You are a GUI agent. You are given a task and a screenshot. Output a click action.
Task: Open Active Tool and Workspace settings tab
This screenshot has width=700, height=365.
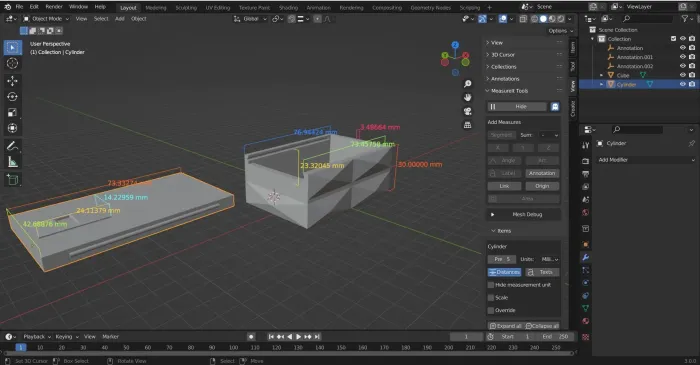pyautogui.click(x=586, y=145)
